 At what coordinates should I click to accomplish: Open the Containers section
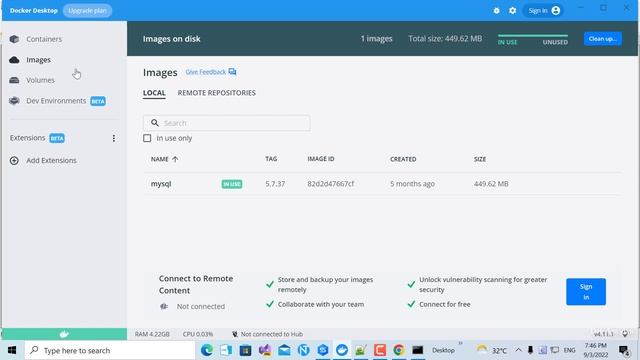(x=44, y=39)
